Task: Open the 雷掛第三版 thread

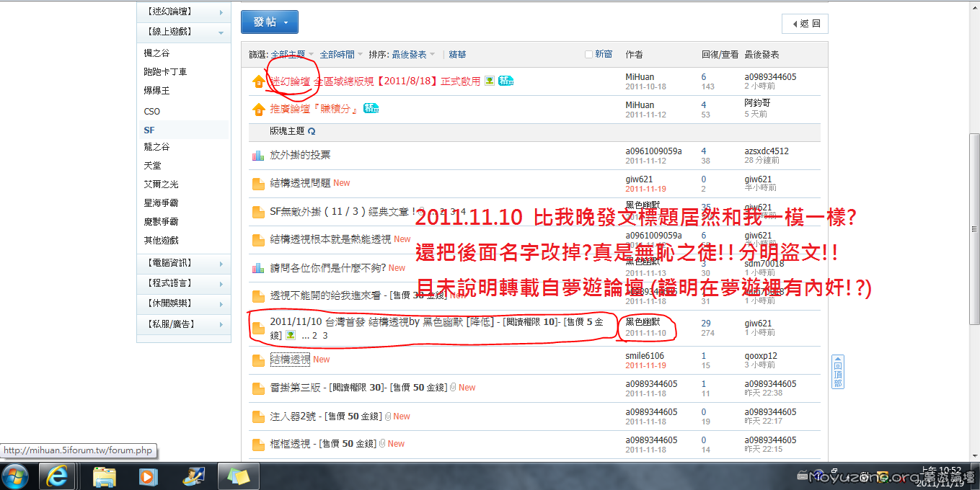Action: (295, 387)
